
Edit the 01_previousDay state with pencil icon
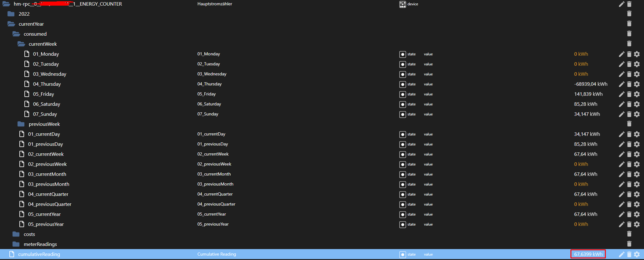[621, 144]
